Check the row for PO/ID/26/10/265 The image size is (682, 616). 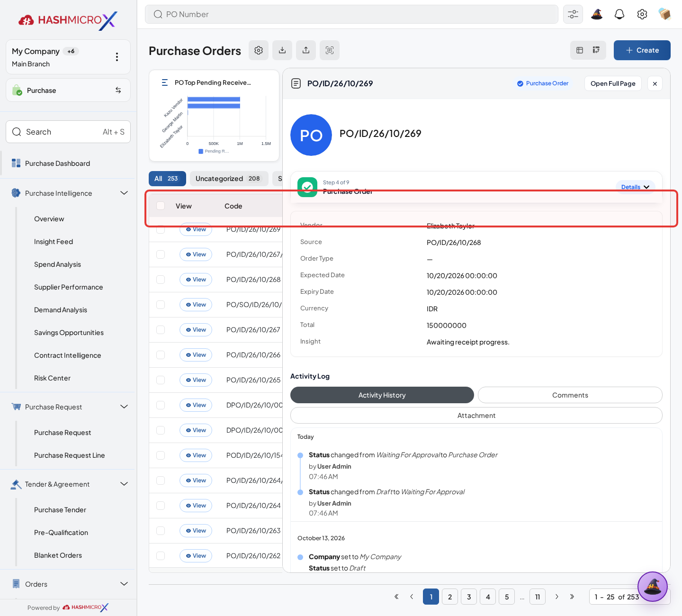pos(161,380)
